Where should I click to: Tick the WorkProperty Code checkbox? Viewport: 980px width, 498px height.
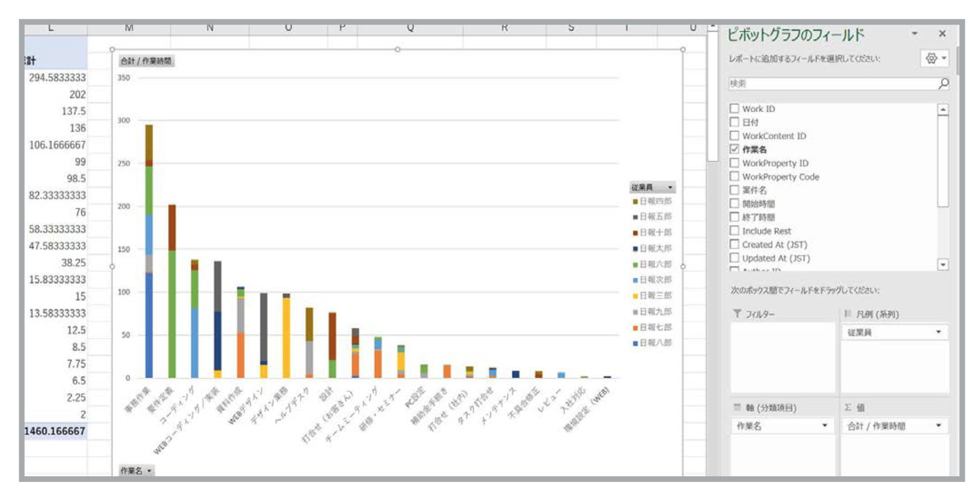[735, 176]
